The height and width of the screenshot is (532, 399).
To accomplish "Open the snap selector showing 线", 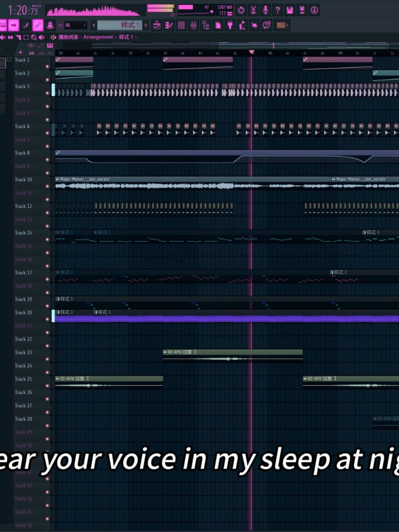I will (76, 25).
